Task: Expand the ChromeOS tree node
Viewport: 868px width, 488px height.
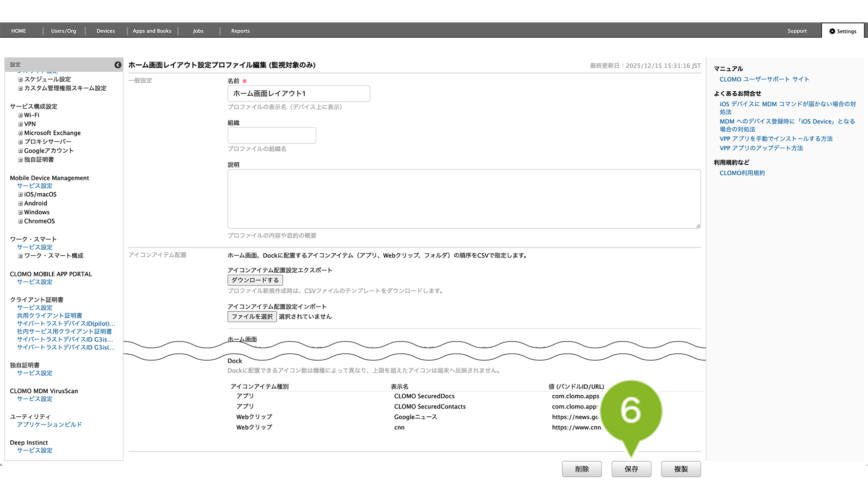Action: point(21,222)
